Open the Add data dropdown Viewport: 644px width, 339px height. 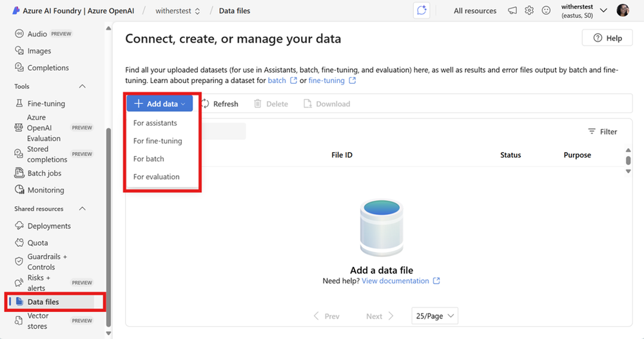click(160, 104)
